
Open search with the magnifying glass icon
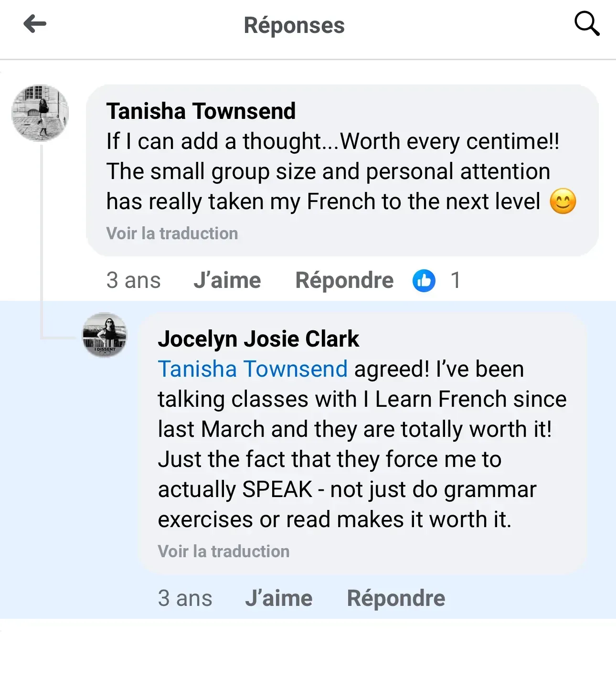tap(586, 24)
